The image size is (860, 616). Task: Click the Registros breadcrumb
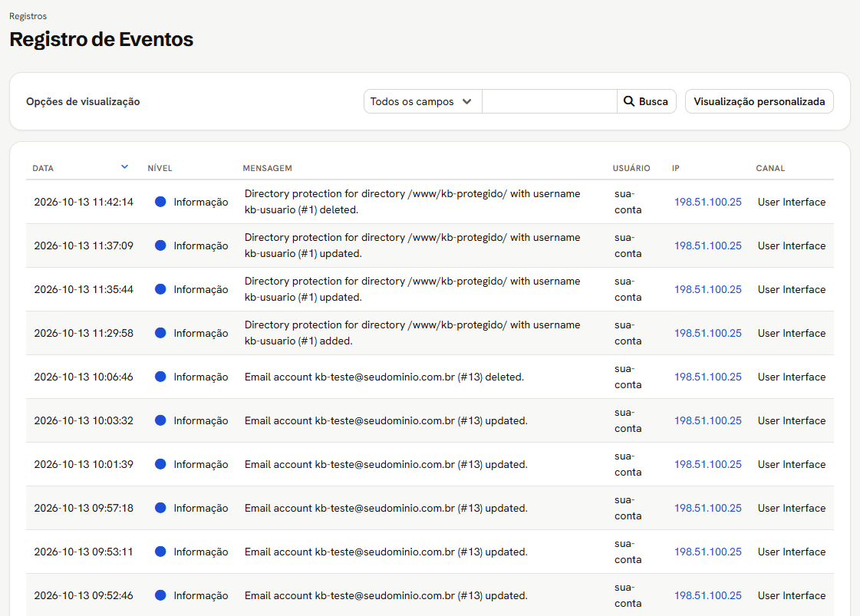pos(28,16)
